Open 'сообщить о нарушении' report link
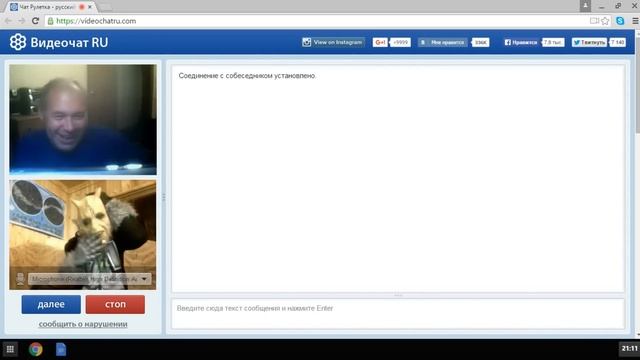 [x=83, y=324]
